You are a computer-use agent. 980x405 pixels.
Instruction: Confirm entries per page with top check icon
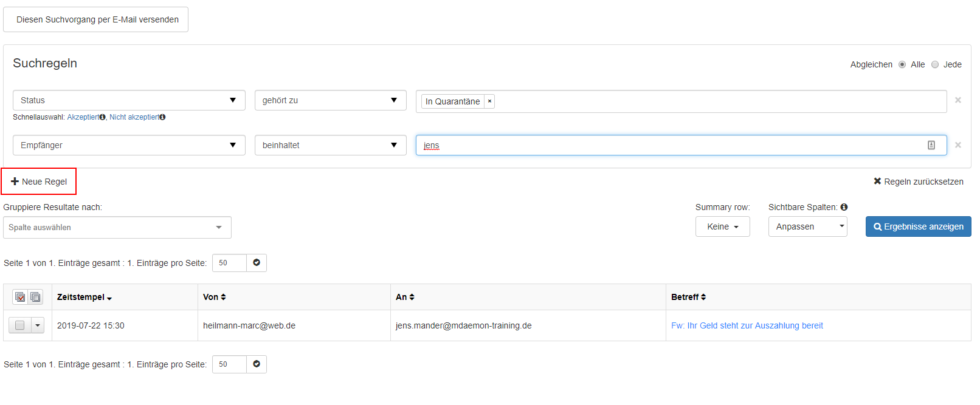tap(257, 263)
